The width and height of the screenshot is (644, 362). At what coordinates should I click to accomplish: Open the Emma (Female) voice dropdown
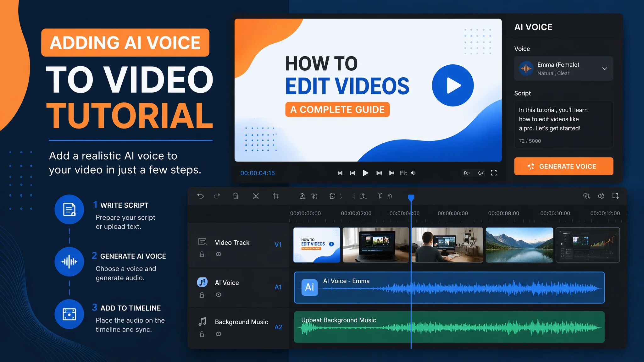[x=563, y=69]
